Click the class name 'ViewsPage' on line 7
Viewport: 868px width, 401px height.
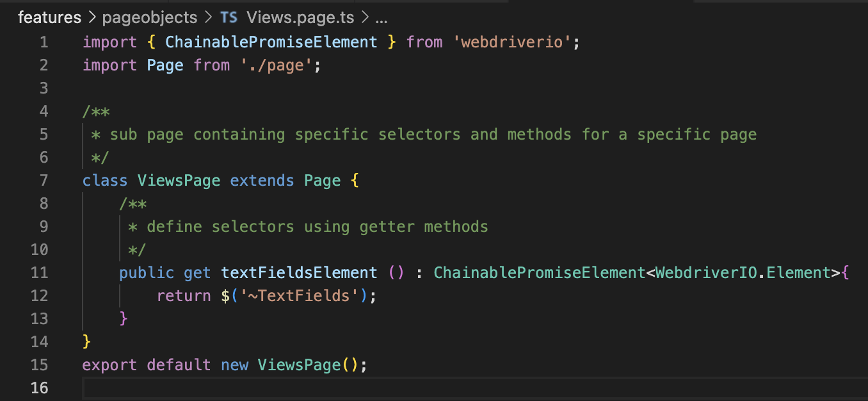click(x=179, y=181)
